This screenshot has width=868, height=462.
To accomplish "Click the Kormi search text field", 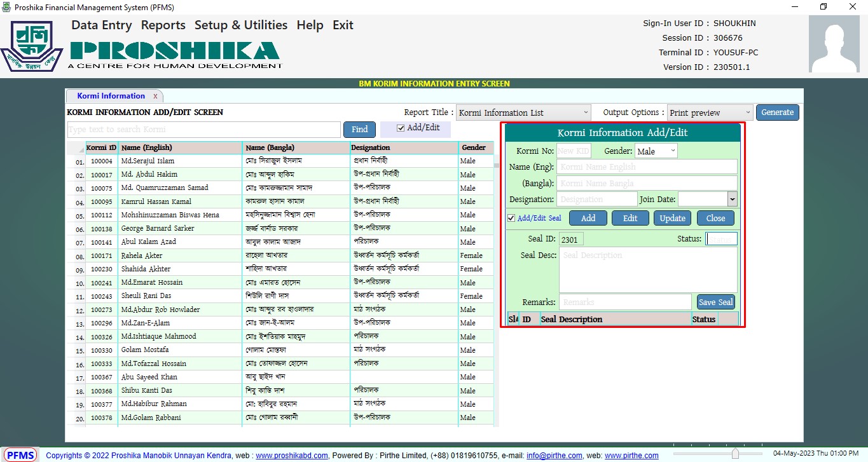I will point(204,130).
